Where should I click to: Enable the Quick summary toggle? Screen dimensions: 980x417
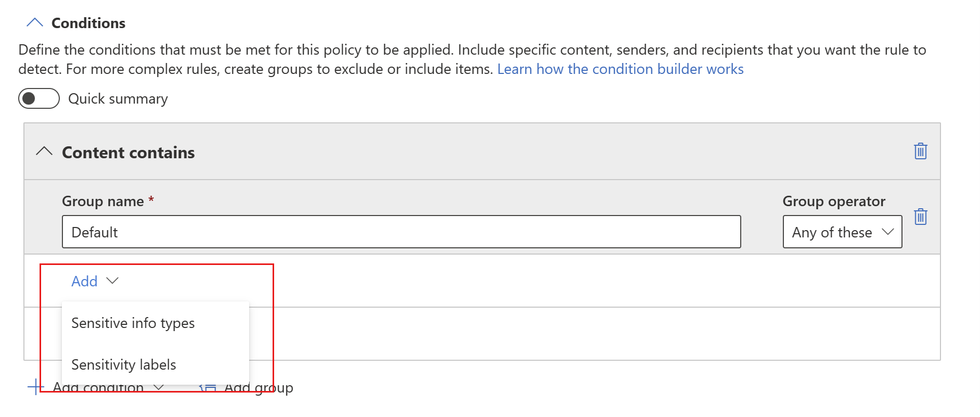39,98
